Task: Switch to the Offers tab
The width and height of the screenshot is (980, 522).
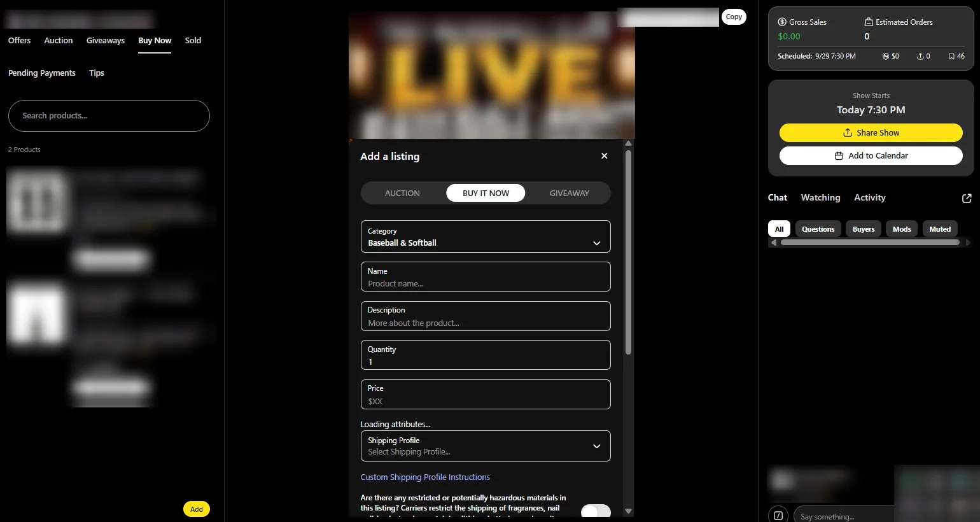Action: point(19,40)
